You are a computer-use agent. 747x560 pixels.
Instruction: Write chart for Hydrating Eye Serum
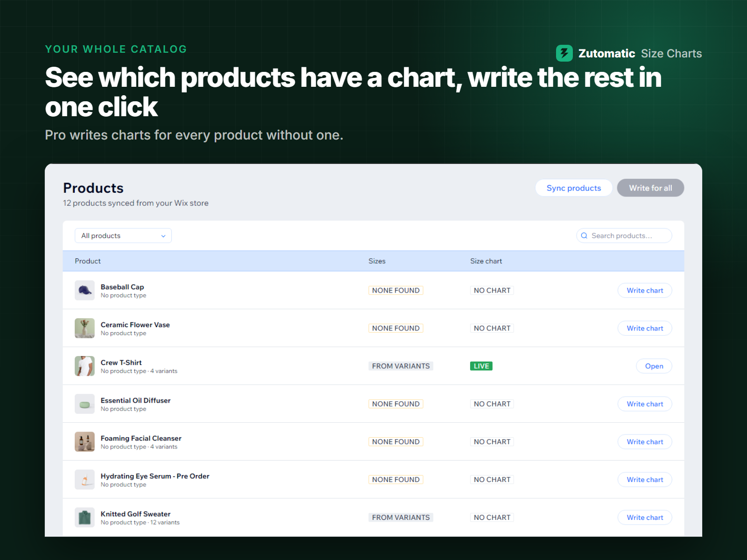pyautogui.click(x=645, y=479)
